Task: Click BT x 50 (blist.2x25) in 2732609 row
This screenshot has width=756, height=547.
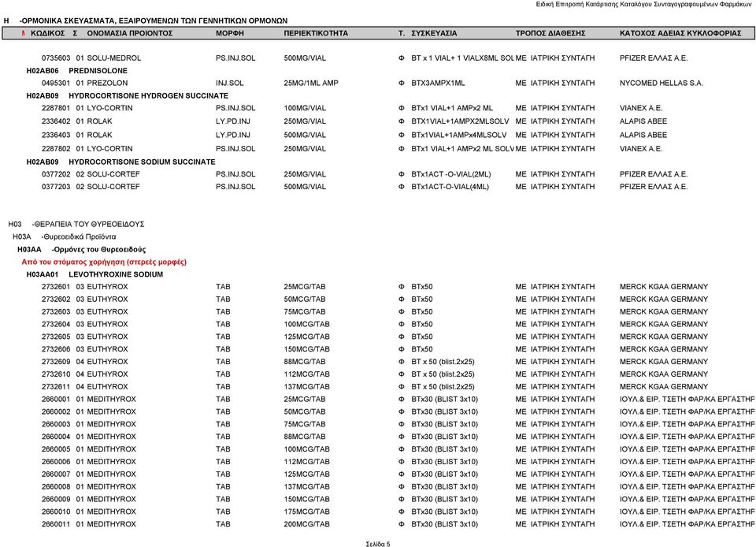Action: [443, 362]
